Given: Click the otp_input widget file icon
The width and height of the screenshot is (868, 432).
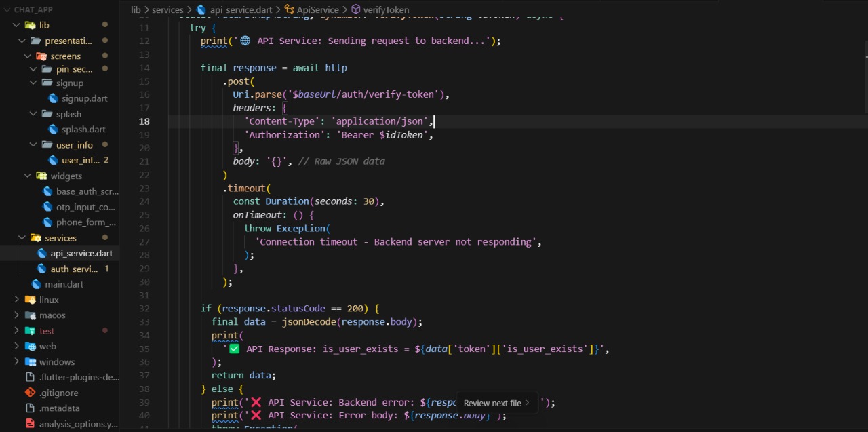Looking at the screenshot, I should click(x=47, y=207).
